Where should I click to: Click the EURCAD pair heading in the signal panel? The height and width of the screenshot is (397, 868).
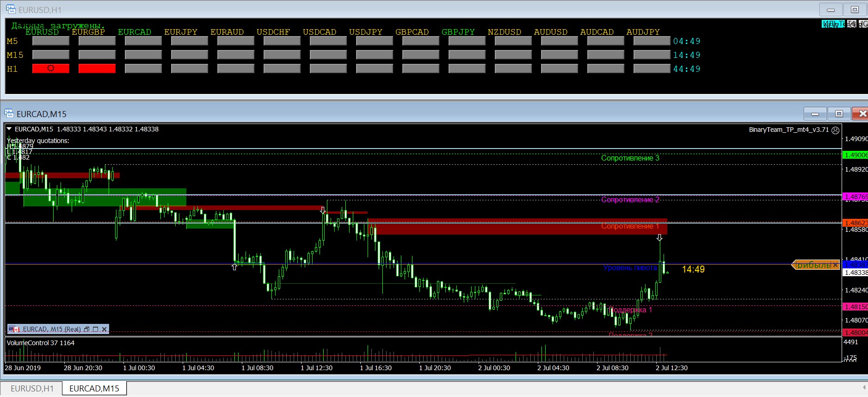pyautogui.click(x=135, y=32)
